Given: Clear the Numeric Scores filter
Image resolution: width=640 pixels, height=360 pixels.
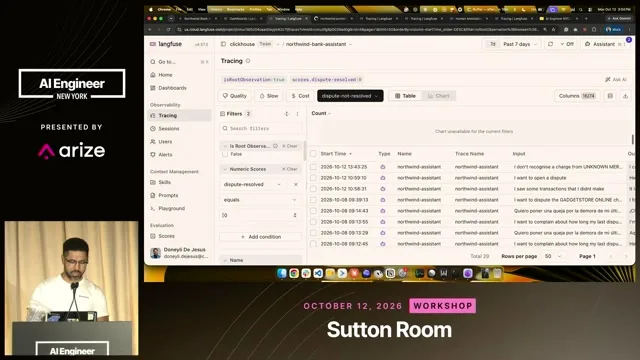Looking at the screenshot, I should (x=290, y=169).
